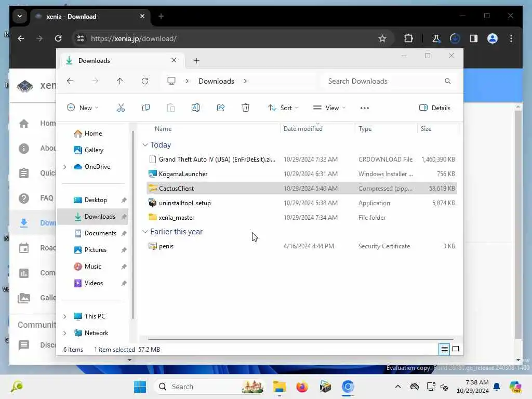Viewport: 532px width, 399px height.
Task: Open Documents in the navigation pane
Action: point(100,233)
